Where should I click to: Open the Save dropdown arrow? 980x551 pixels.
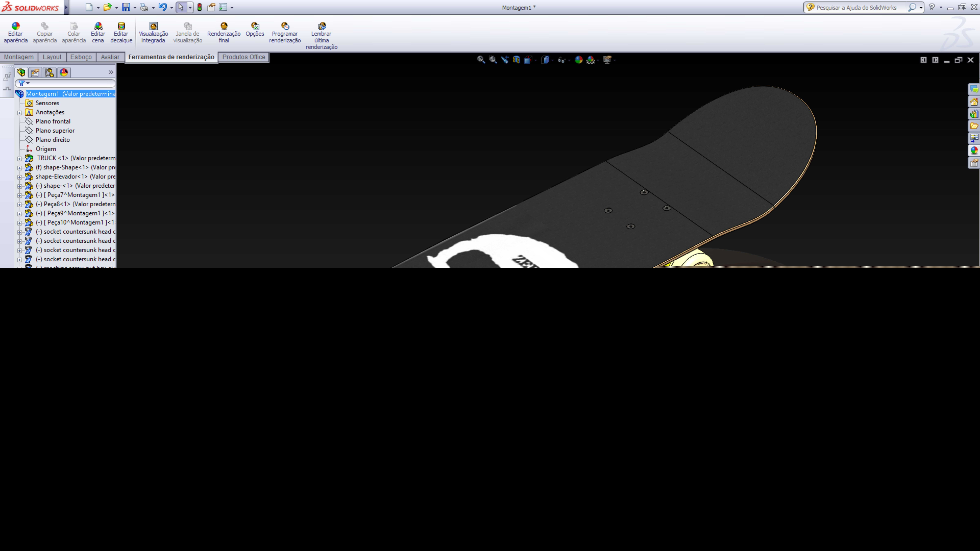(x=135, y=8)
